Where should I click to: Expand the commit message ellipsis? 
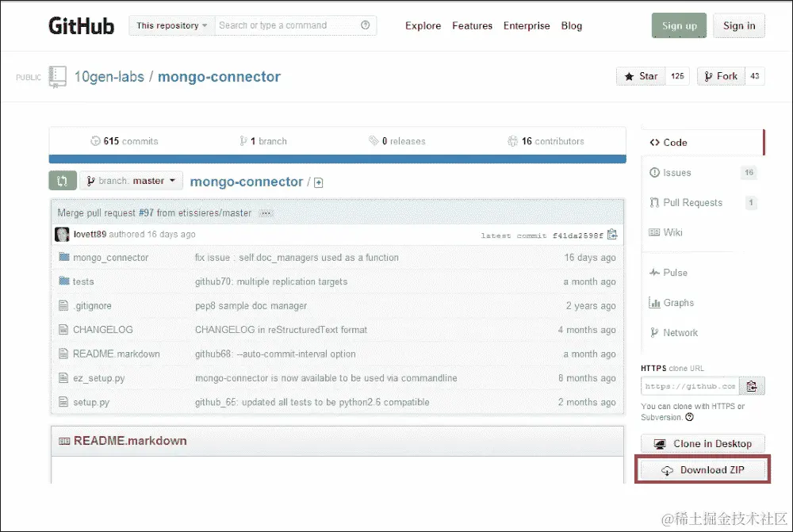(266, 213)
